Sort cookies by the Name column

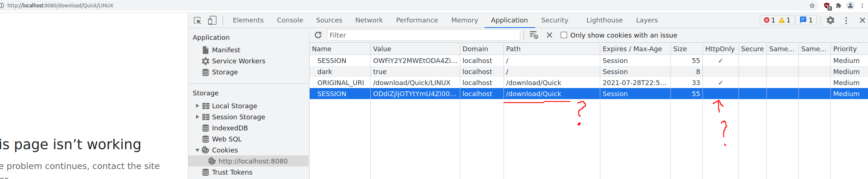pyautogui.click(x=340, y=49)
